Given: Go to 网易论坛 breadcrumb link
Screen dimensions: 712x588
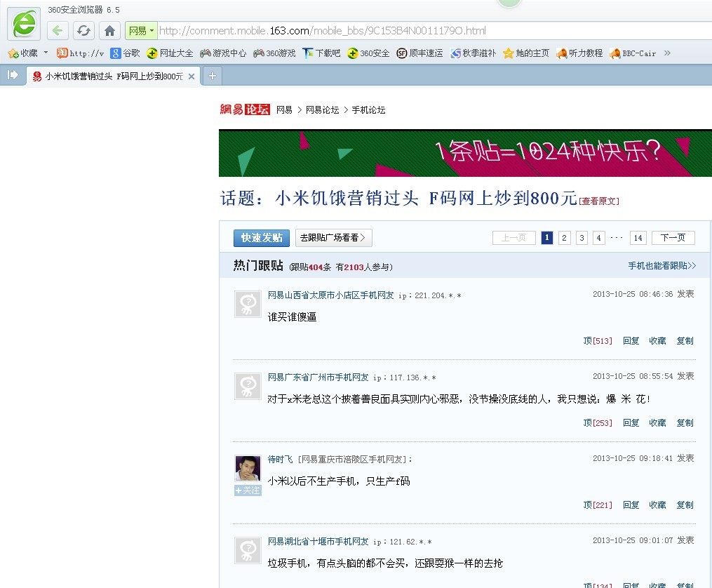Looking at the screenshot, I should point(323,110).
